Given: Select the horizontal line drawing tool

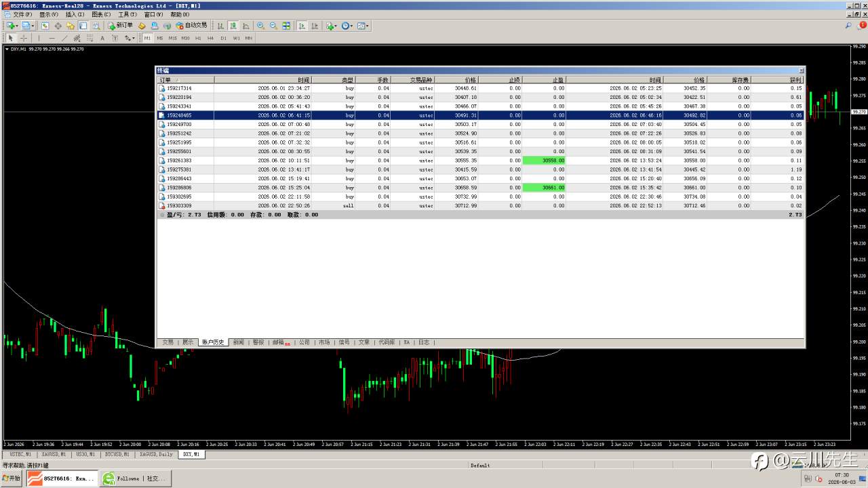Looking at the screenshot, I should pos(52,38).
